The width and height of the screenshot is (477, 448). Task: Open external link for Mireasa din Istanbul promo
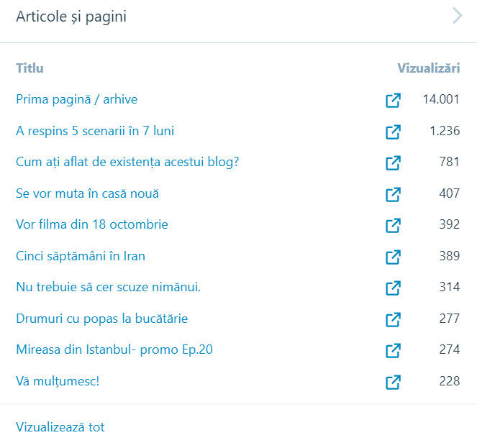click(x=393, y=351)
